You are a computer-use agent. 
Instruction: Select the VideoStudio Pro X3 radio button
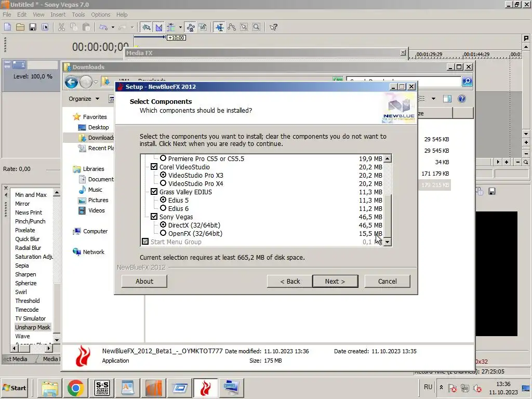163,175
